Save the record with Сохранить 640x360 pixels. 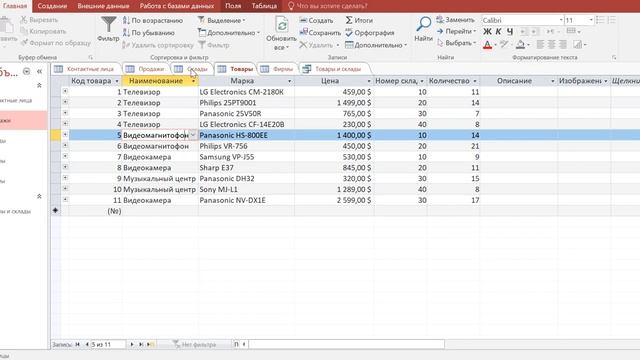320,33
